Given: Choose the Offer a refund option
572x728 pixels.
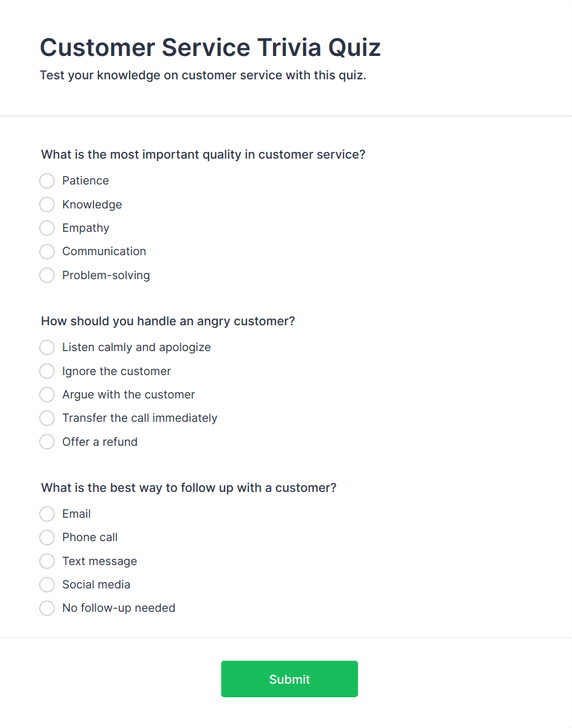Looking at the screenshot, I should click(47, 442).
